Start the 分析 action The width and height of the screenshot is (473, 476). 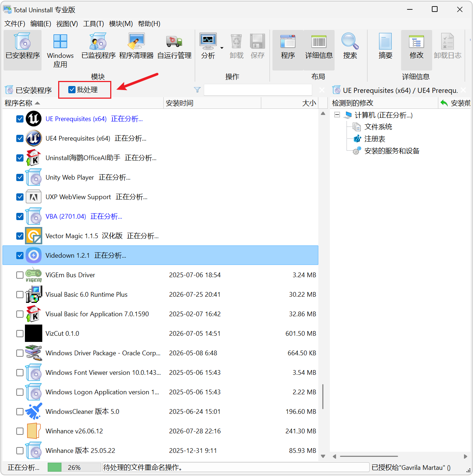[x=208, y=46]
